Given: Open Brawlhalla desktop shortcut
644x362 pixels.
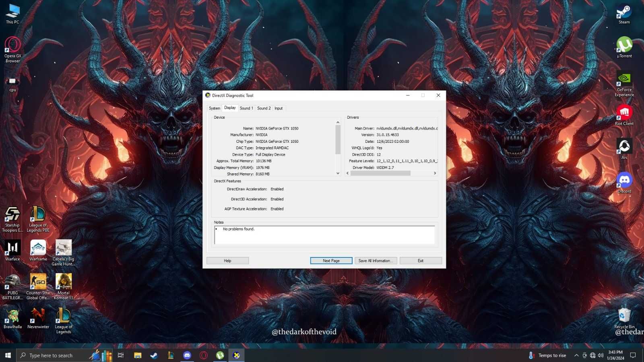Looking at the screenshot, I should coord(12,318).
